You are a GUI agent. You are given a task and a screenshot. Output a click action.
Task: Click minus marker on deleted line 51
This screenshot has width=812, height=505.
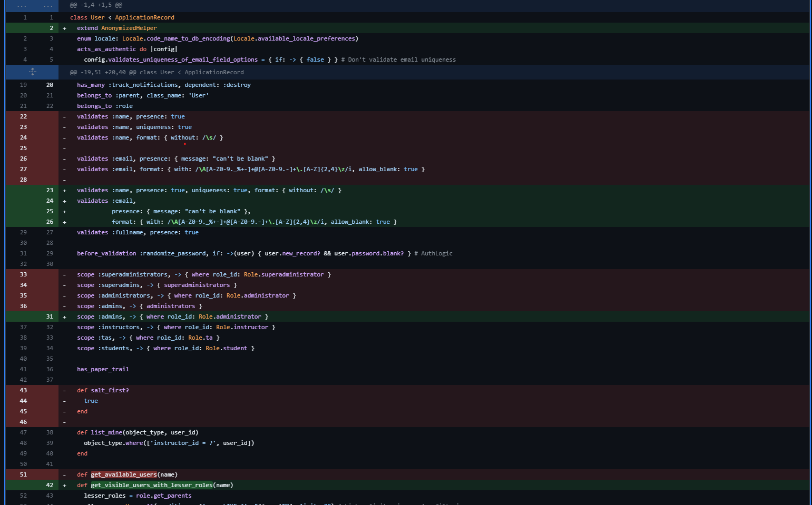pos(64,475)
